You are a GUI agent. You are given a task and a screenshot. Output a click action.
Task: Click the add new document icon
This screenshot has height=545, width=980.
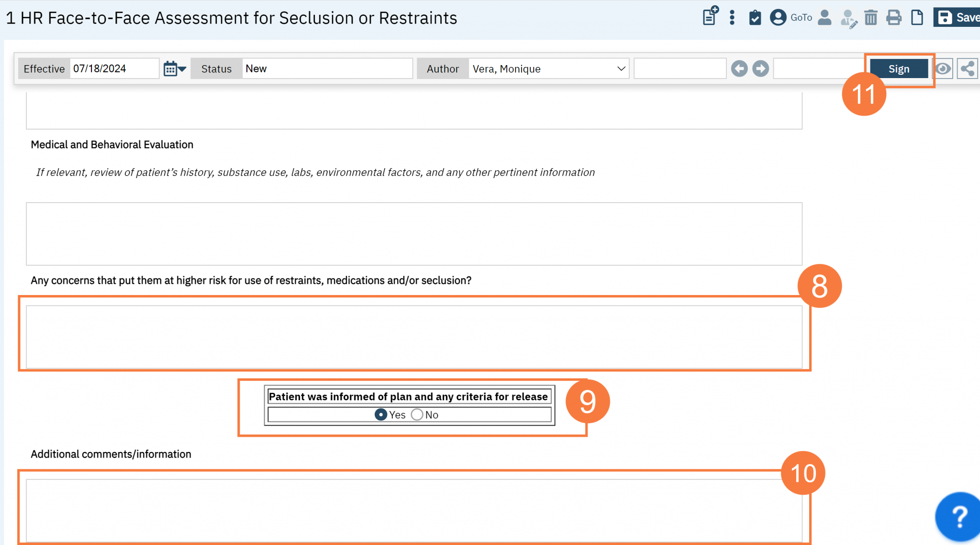[x=710, y=17]
